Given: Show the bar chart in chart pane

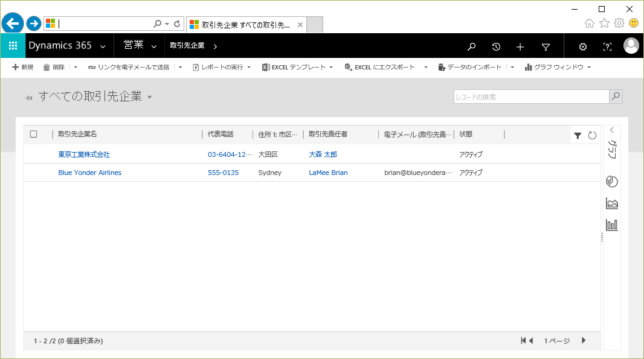Looking at the screenshot, I should coord(611,225).
